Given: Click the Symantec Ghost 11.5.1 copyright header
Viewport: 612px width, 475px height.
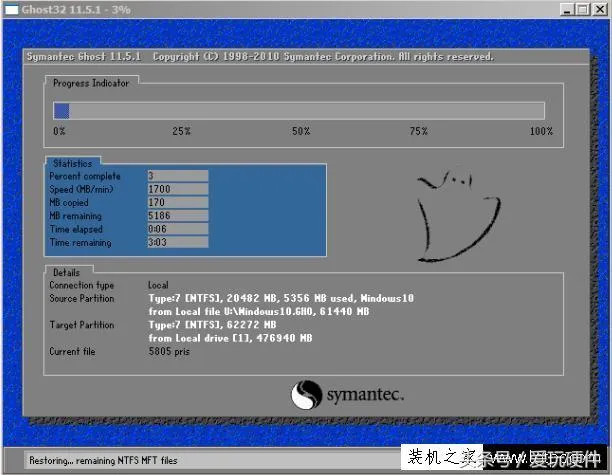Looking at the screenshot, I should pyautogui.click(x=260, y=57).
